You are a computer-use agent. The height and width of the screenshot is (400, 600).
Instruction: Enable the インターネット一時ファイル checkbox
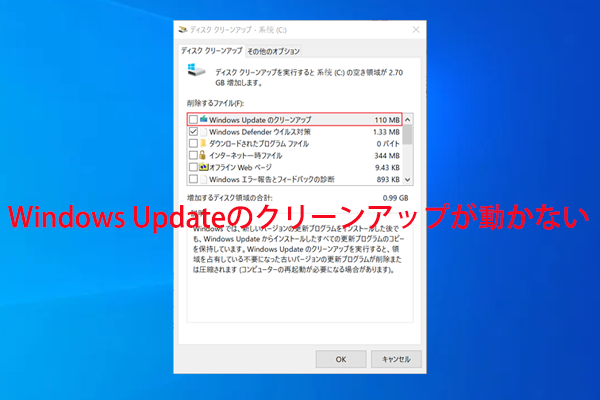(x=193, y=155)
